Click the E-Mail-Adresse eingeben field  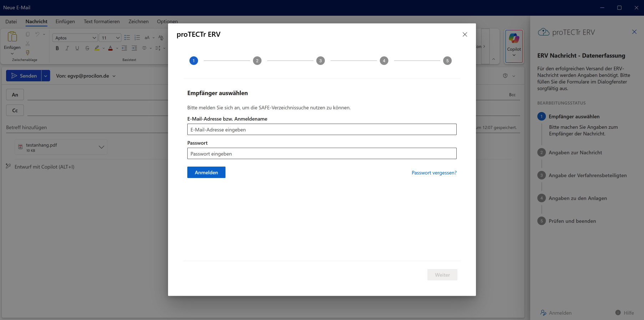(322, 129)
